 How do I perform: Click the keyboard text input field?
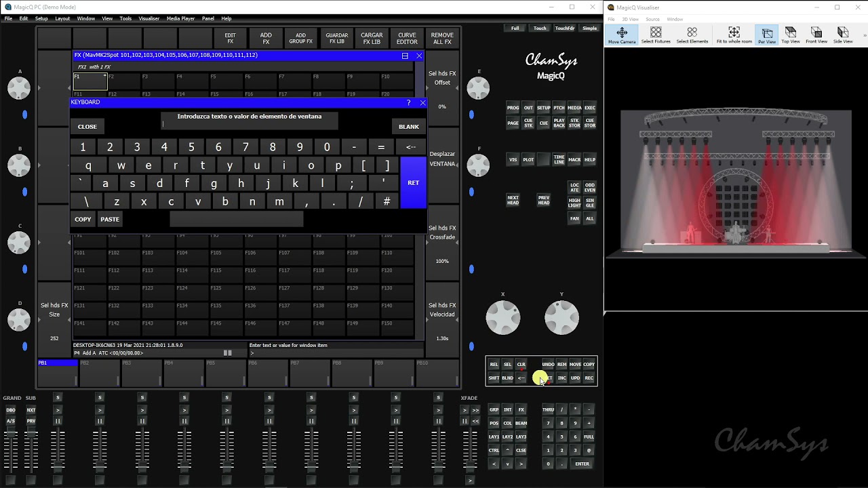tap(250, 124)
